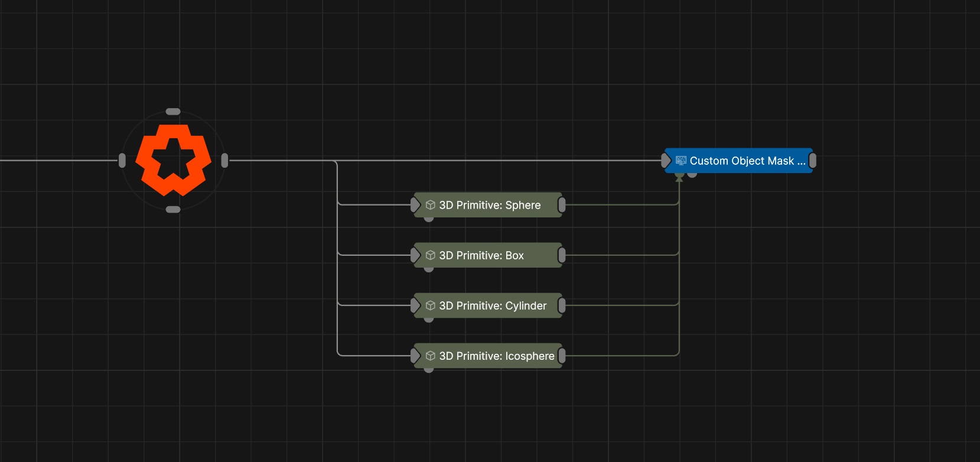Click the Sphere node's right output port

tap(562, 205)
